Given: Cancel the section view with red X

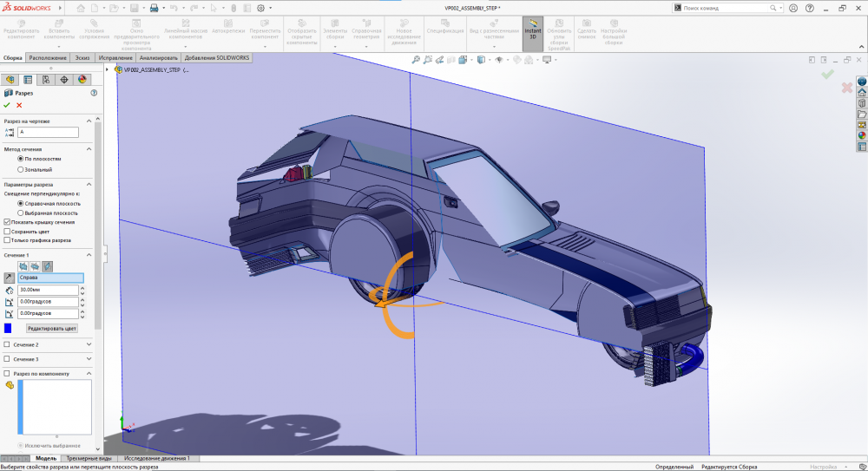Looking at the screenshot, I should click(19, 105).
